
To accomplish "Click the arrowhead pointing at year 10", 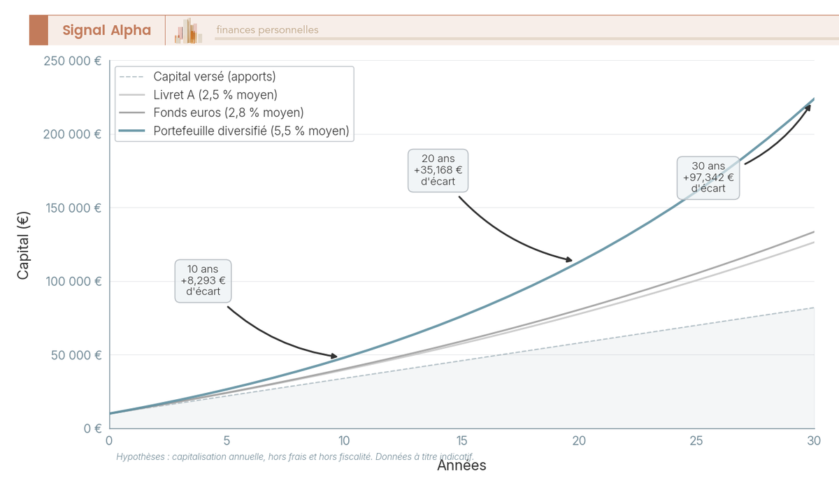I will click(x=334, y=357).
